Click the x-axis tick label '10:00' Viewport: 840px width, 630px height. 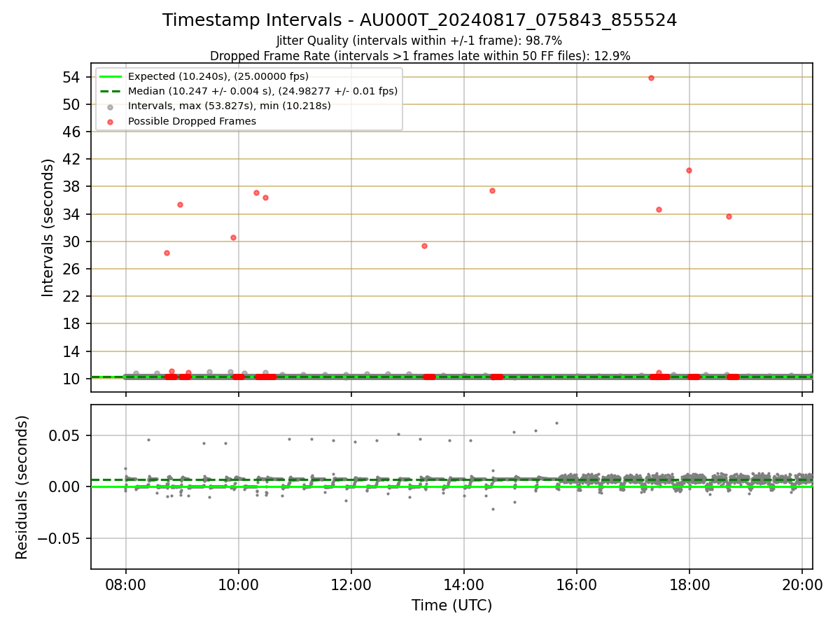(239, 586)
